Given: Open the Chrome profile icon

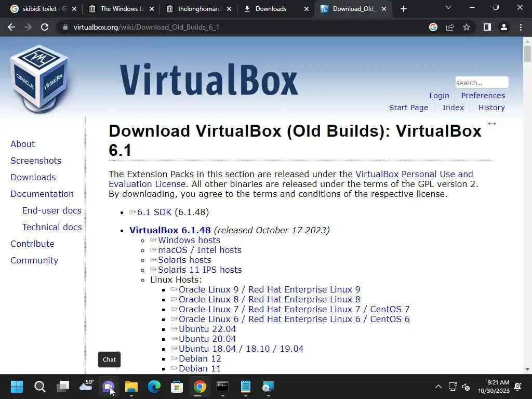Looking at the screenshot, I should pos(504,27).
